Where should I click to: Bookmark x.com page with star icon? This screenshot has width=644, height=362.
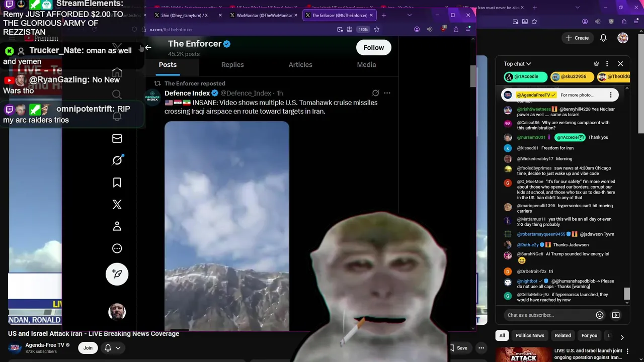[x=376, y=29]
